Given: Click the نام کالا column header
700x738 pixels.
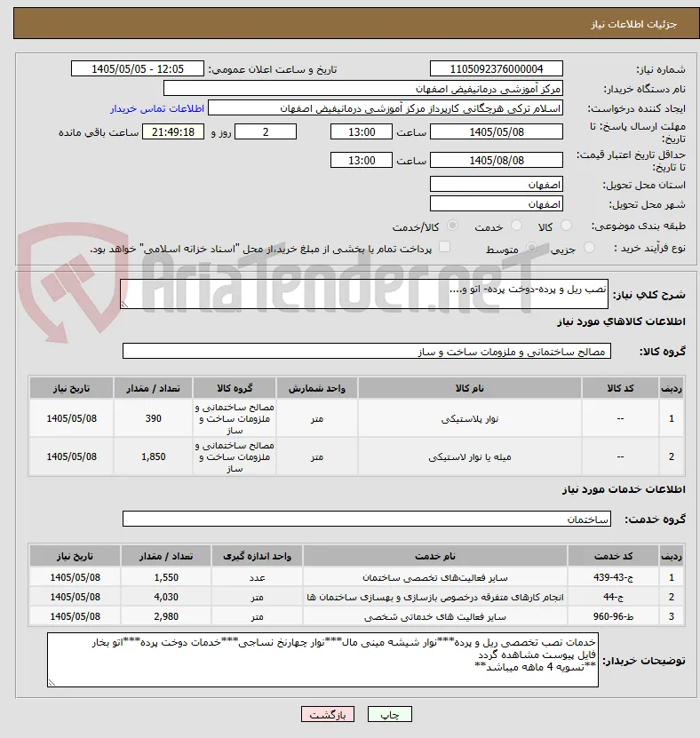Looking at the screenshot, I should pyautogui.click(x=469, y=388).
